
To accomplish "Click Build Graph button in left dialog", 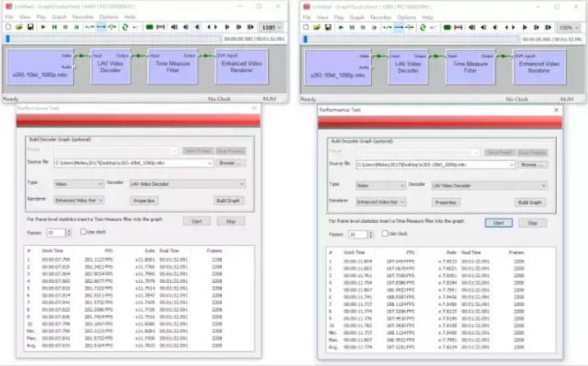I will [x=228, y=201].
